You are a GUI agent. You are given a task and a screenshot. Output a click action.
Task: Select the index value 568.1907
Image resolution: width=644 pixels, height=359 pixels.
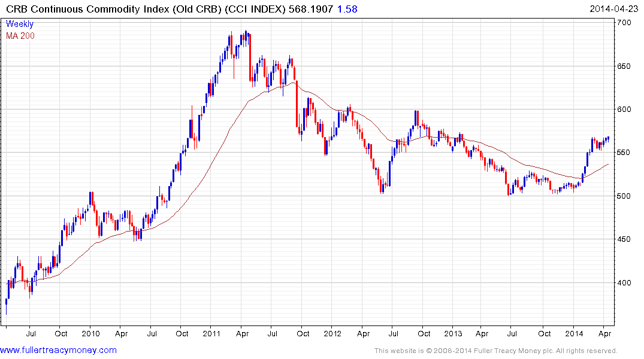click(x=310, y=9)
